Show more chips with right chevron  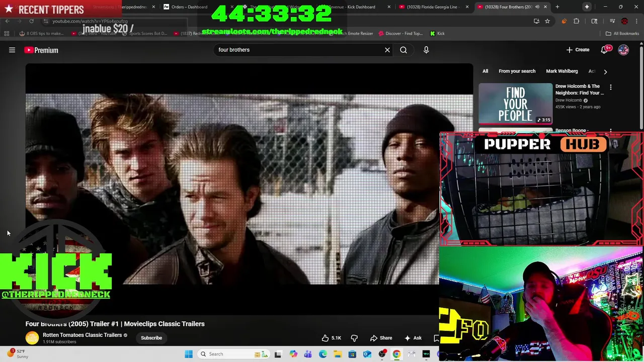tap(605, 71)
